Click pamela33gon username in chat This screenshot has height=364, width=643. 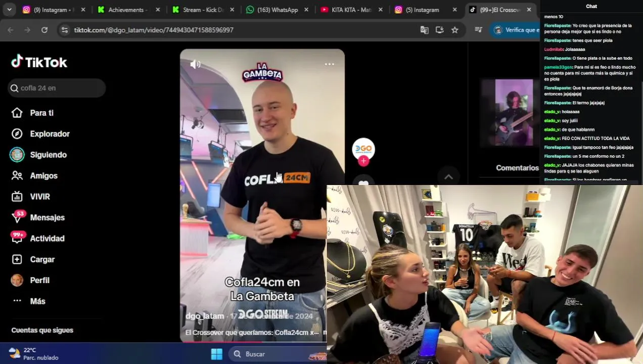pyautogui.click(x=558, y=67)
